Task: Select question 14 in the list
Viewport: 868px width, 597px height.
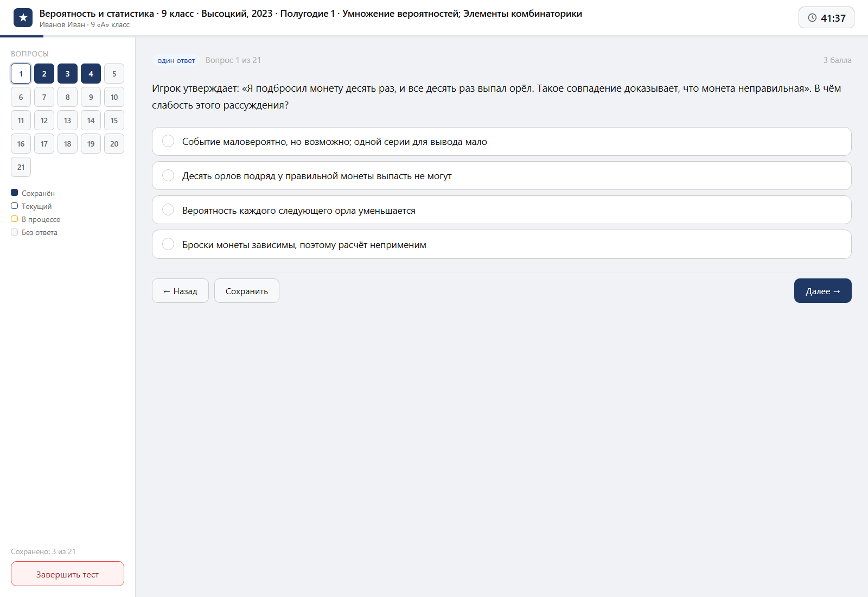Action: 91,120
